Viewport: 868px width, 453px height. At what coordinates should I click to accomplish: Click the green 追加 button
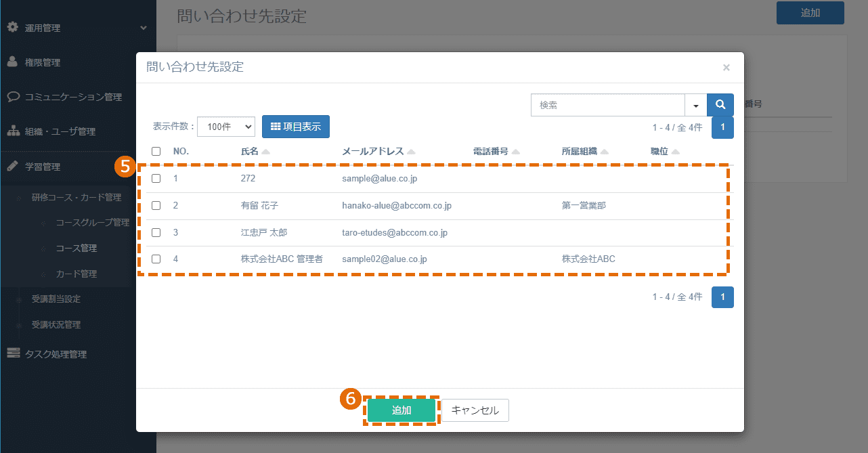tap(402, 410)
